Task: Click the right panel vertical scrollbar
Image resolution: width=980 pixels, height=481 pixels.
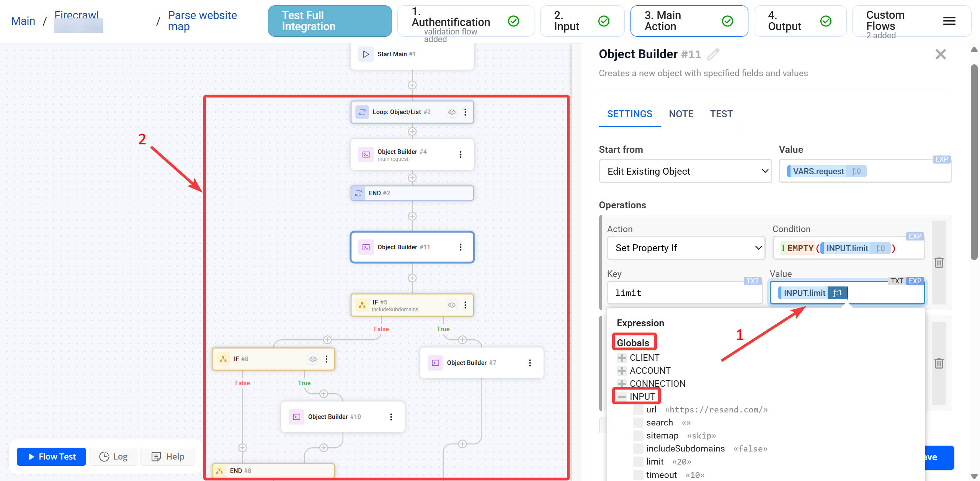Action: coord(974,161)
